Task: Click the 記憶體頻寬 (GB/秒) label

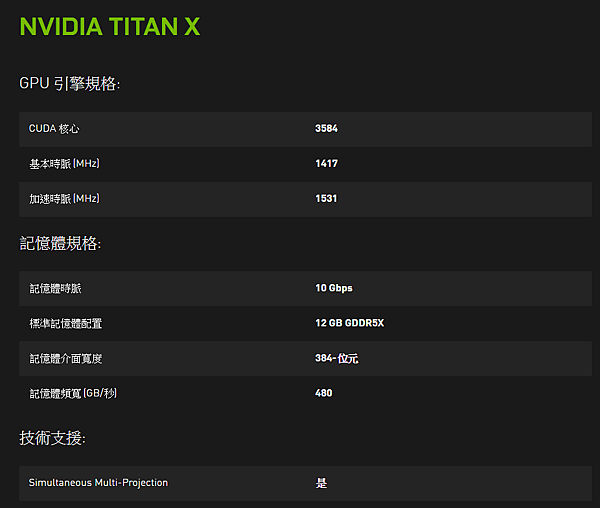Action: click(x=73, y=393)
